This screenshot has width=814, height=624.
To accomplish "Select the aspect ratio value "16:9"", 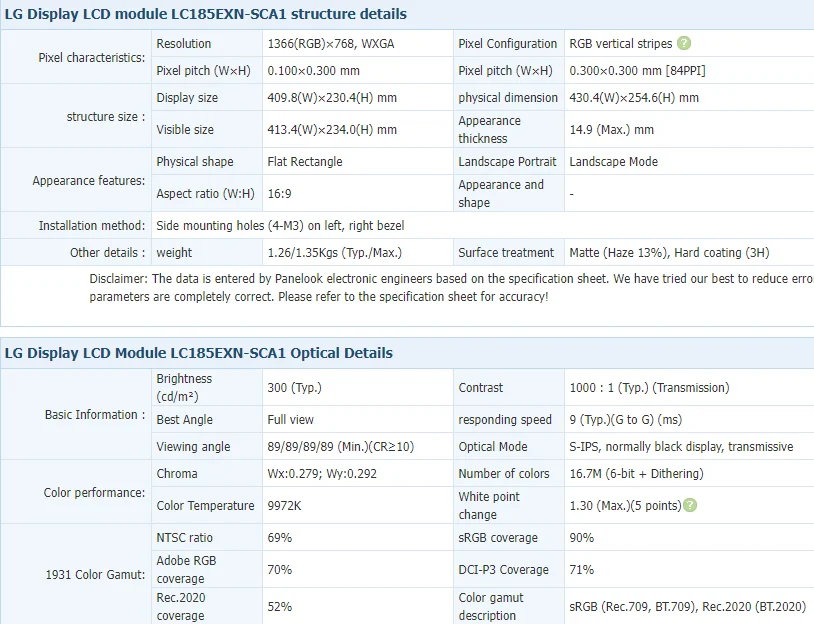I will (279, 194).
